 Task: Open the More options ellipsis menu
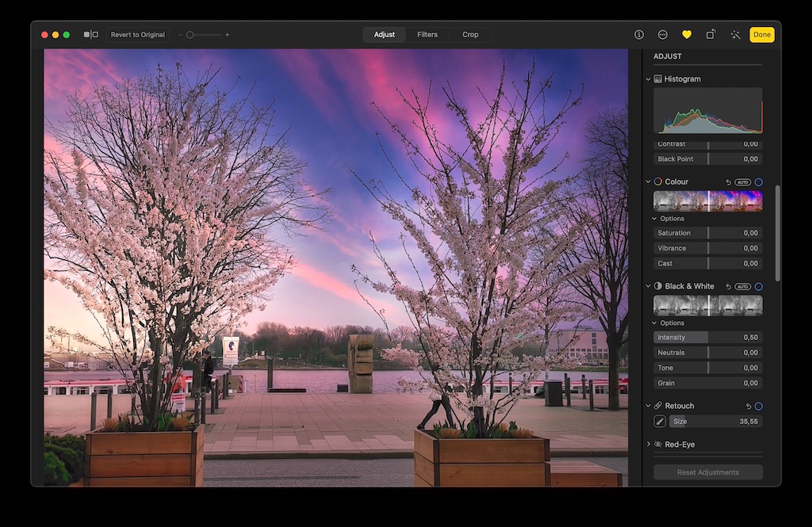click(x=663, y=35)
